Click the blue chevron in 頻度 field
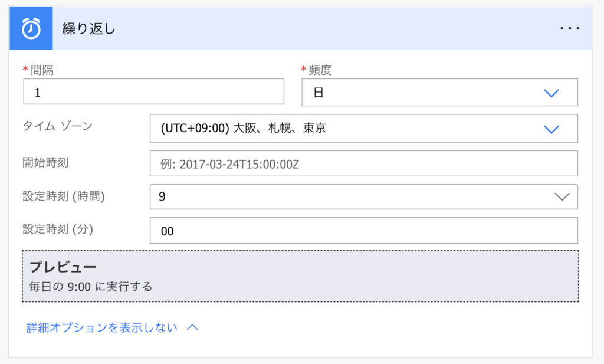604x364 pixels. 552,93
